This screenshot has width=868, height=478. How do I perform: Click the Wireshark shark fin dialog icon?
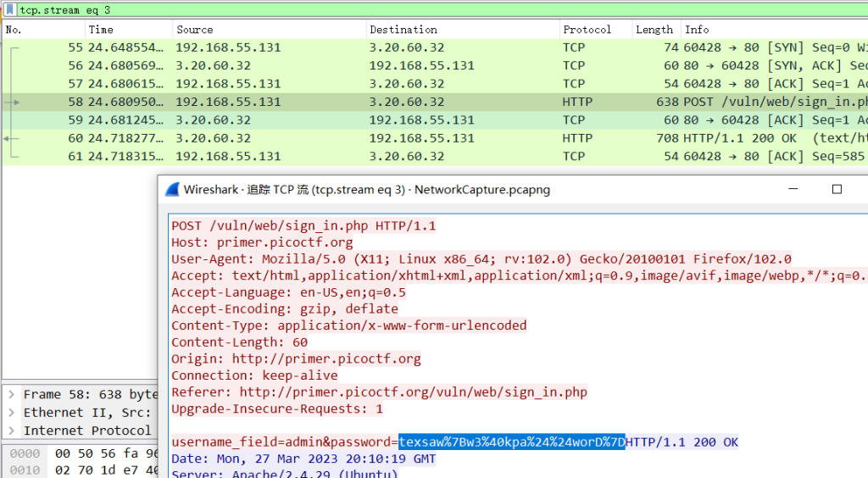point(172,189)
